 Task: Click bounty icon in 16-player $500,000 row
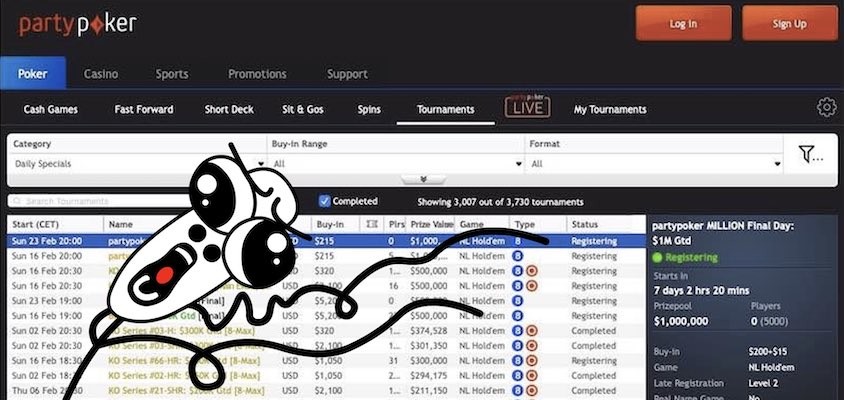pyautogui.click(x=531, y=286)
